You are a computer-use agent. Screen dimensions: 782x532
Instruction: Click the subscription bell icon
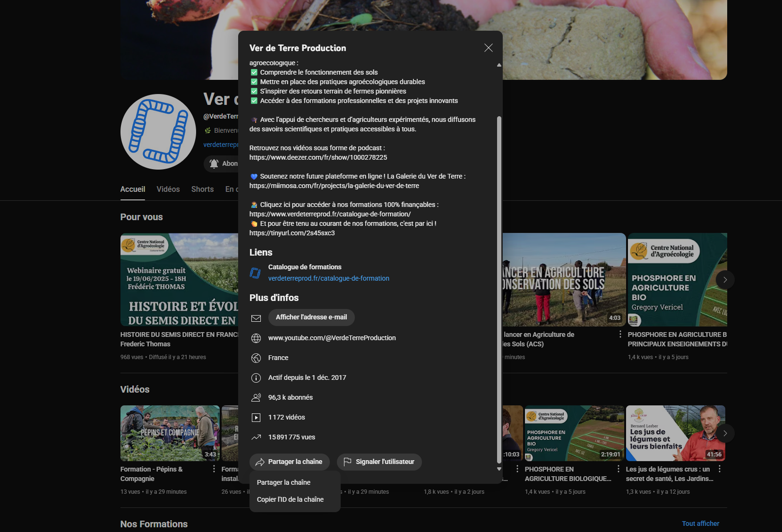214,163
